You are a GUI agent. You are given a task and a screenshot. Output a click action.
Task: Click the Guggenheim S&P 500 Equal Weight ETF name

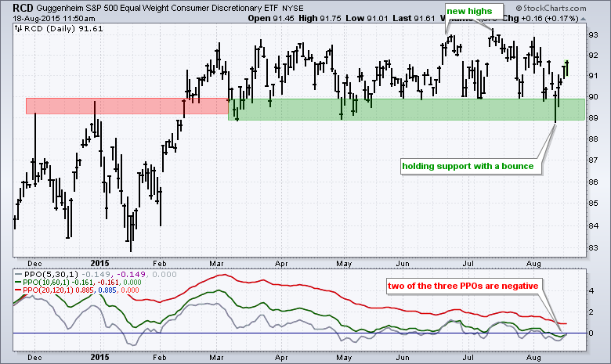tap(157, 8)
